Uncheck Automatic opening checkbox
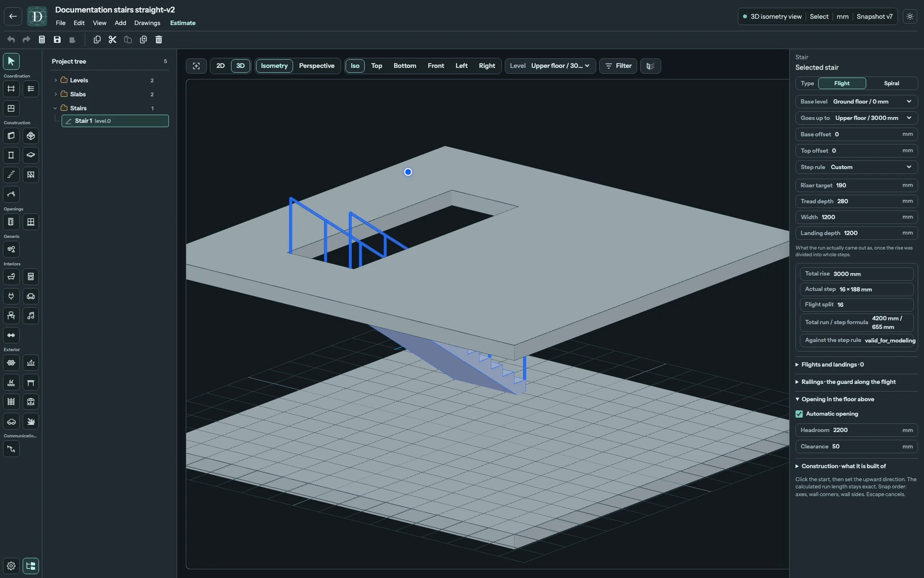This screenshot has height=578, width=924. click(799, 414)
